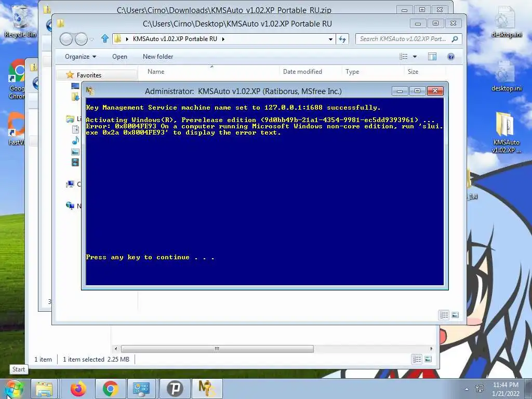
Task: Sort by the Size column header
Action: point(413,72)
